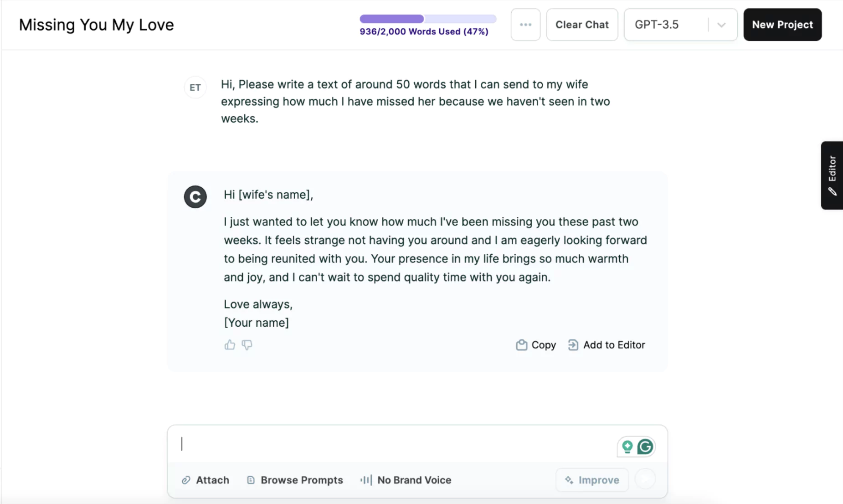Click the Copy clipboard icon
The height and width of the screenshot is (504, 843).
click(521, 345)
